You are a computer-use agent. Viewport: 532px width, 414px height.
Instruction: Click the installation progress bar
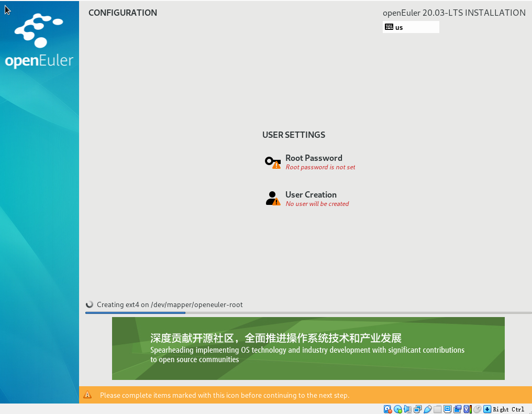(308, 313)
